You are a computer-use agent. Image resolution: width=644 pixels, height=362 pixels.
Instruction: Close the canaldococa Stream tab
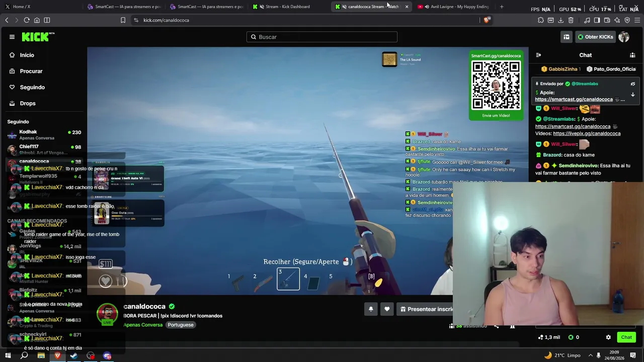[x=407, y=7]
